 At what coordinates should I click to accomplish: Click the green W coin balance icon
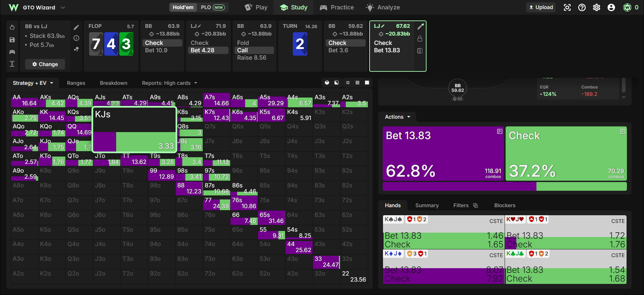point(627,7)
